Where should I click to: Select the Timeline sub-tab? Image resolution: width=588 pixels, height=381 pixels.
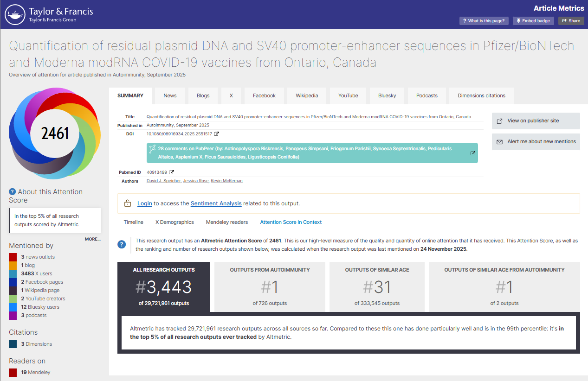pyautogui.click(x=134, y=222)
